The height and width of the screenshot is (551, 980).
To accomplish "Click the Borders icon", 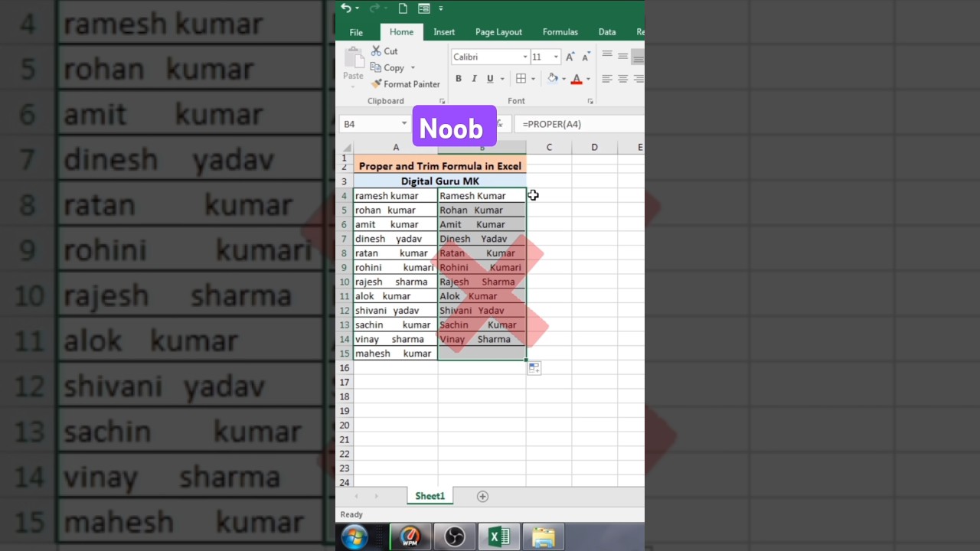I will [521, 79].
